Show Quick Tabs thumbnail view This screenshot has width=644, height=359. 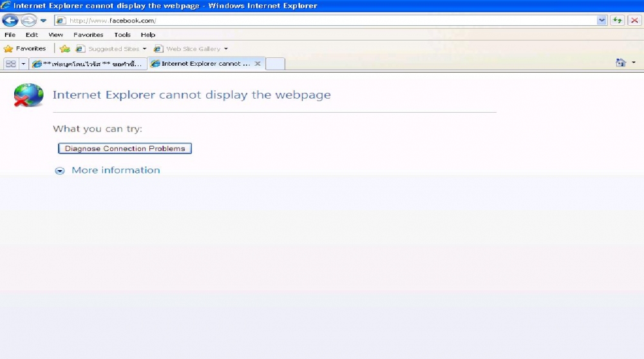(x=11, y=64)
